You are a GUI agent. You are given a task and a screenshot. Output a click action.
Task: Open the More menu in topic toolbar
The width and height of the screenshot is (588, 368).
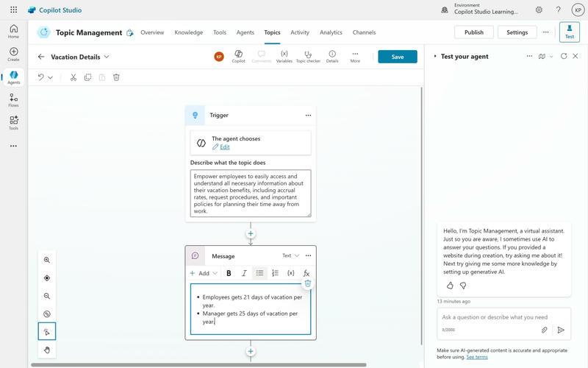tap(355, 57)
